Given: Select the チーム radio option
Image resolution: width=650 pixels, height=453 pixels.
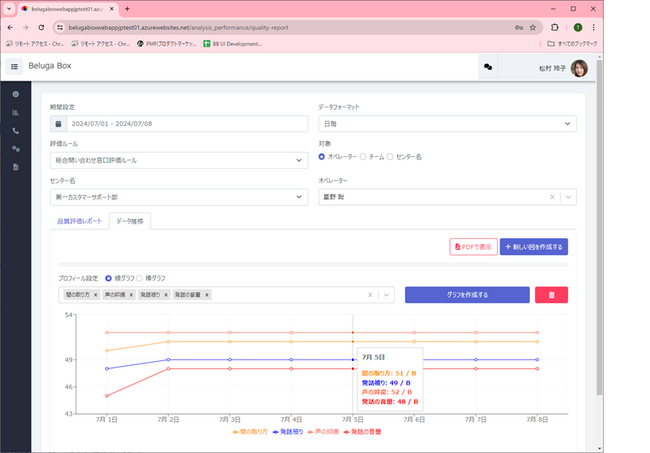Looking at the screenshot, I should tap(363, 157).
